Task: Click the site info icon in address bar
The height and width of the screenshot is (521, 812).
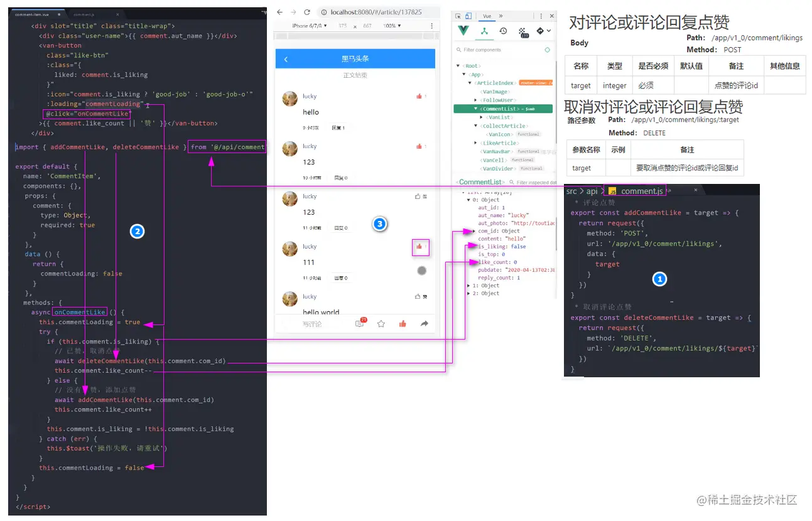Action: coord(323,12)
